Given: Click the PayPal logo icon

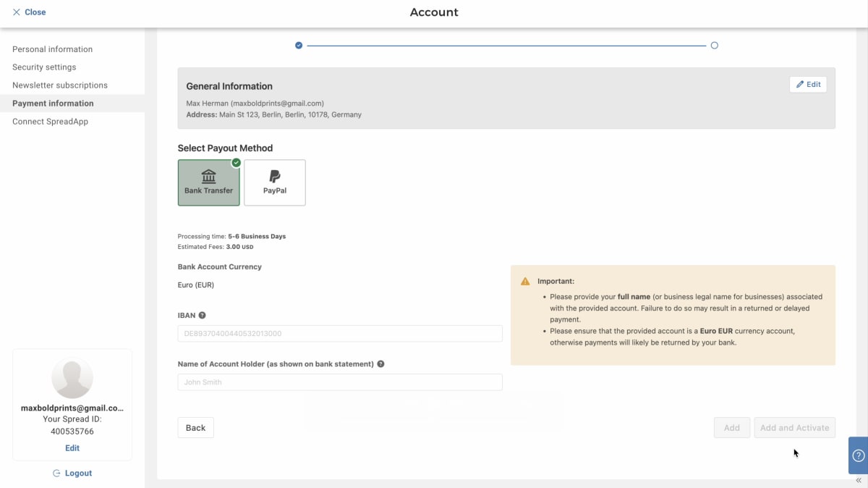Looking at the screenshot, I should 275,176.
